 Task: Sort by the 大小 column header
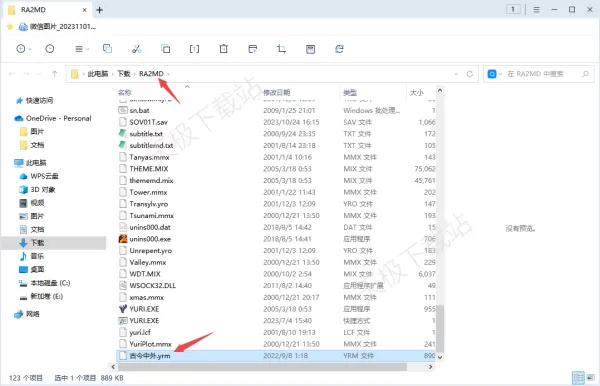417,92
